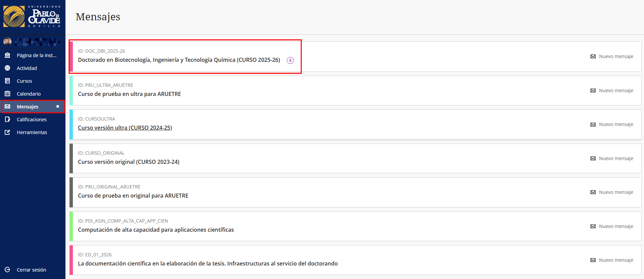Image resolution: width=644 pixels, height=279 pixels.
Task: Open the Curso versión ultra (CURSO 2024-25) link
Action: 125,128
